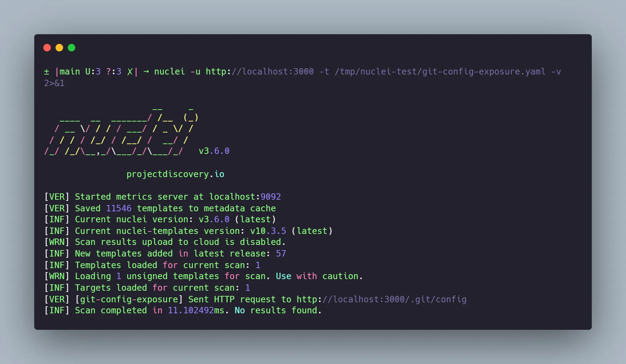Click the 11546 templates count
This screenshot has height=364, width=626.
pyautogui.click(x=119, y=208)
